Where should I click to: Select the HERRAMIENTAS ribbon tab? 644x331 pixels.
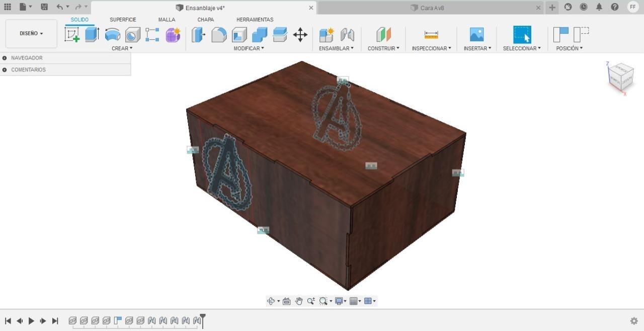pos(255,20)
